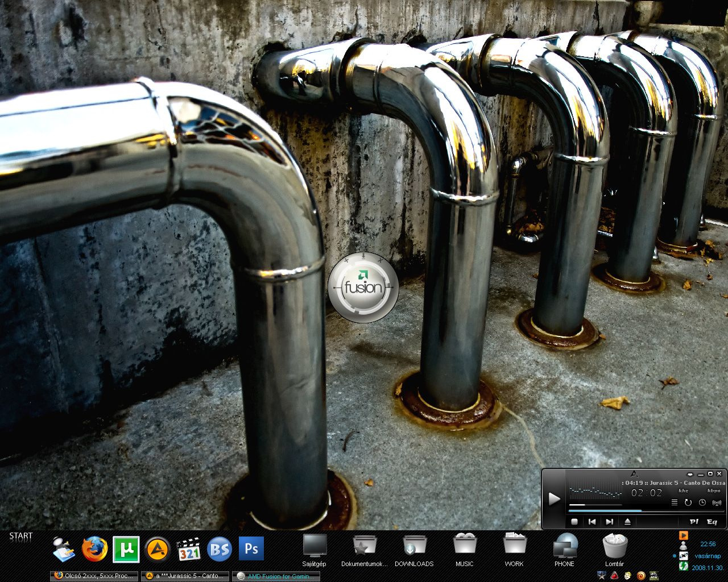Click the small arrow atop the Fusion widget
The image size is (728, 582).
point(363,256)
